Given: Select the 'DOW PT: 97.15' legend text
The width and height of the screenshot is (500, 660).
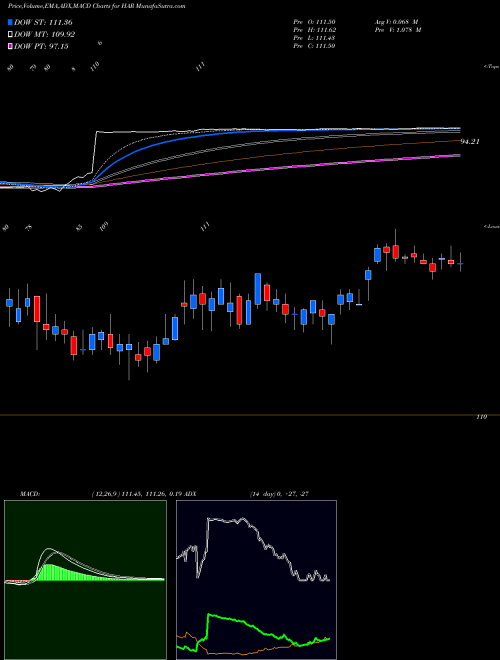Looking at the screenshot, I should 41,46.
